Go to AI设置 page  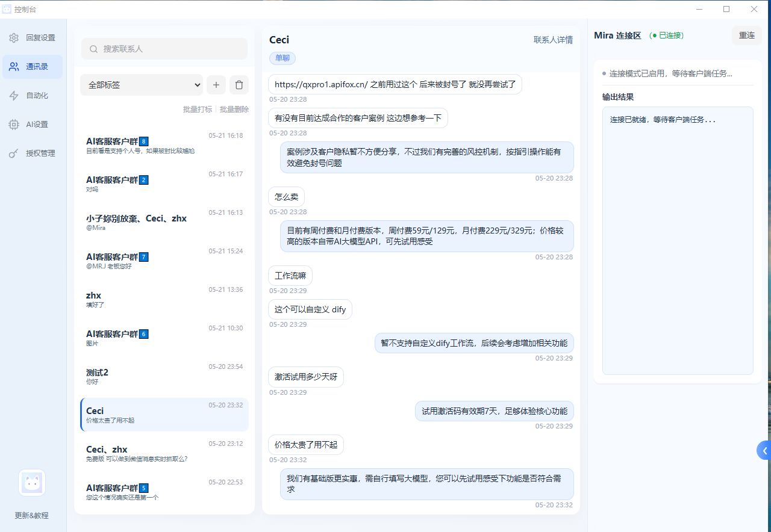point(33,125)
